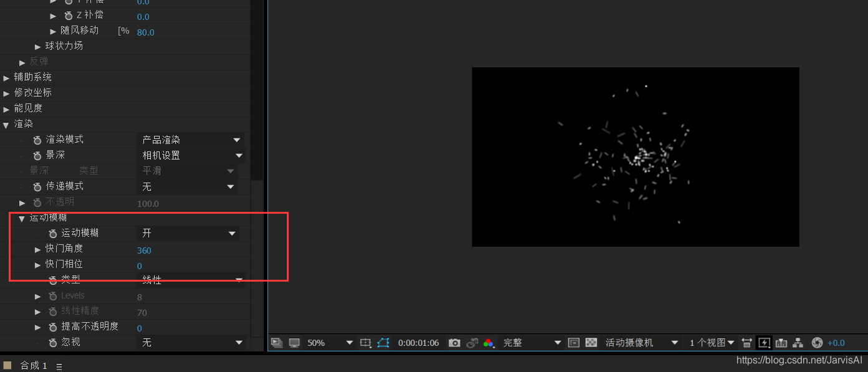This screenshot has width=868, height=372.
Task: Collapse the 渲染 group
Action: point(6,125)
